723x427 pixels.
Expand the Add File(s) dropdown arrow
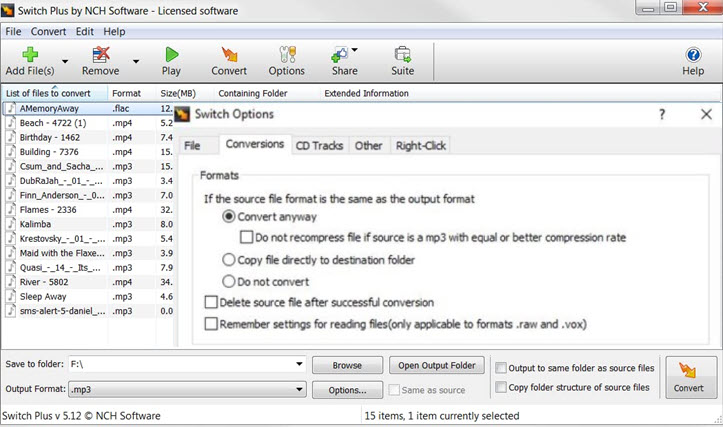(x=65, y=61)
